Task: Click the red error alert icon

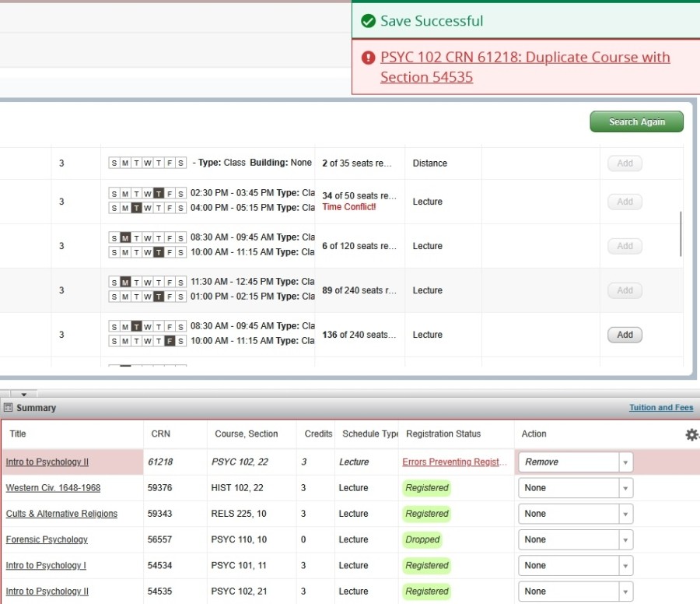Action: click(x=368, y=58)
